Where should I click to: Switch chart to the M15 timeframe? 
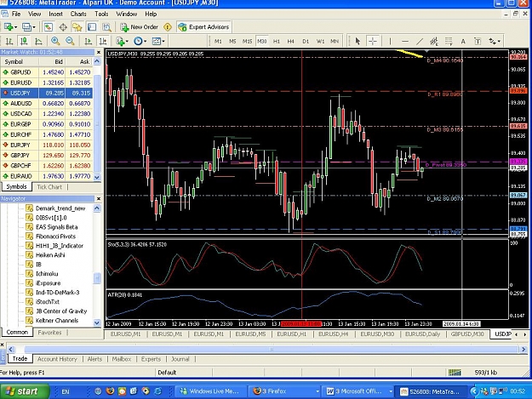[247, 42]
